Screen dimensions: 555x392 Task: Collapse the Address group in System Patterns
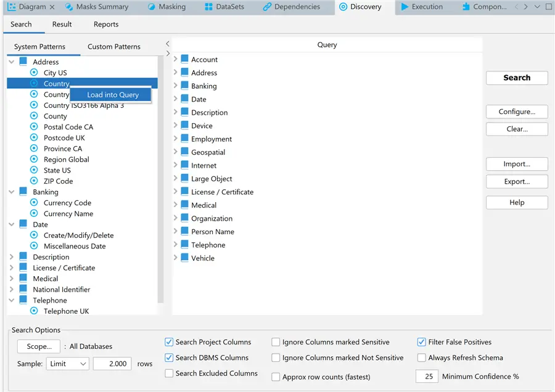point(12,62)
